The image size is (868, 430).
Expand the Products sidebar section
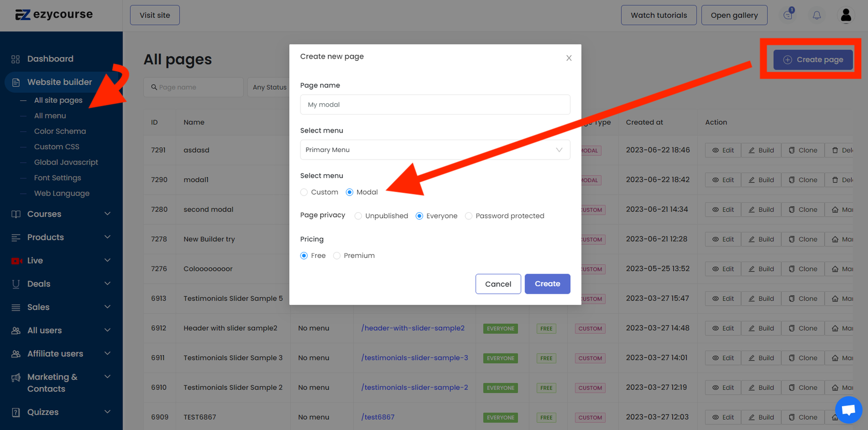(107, 237)
